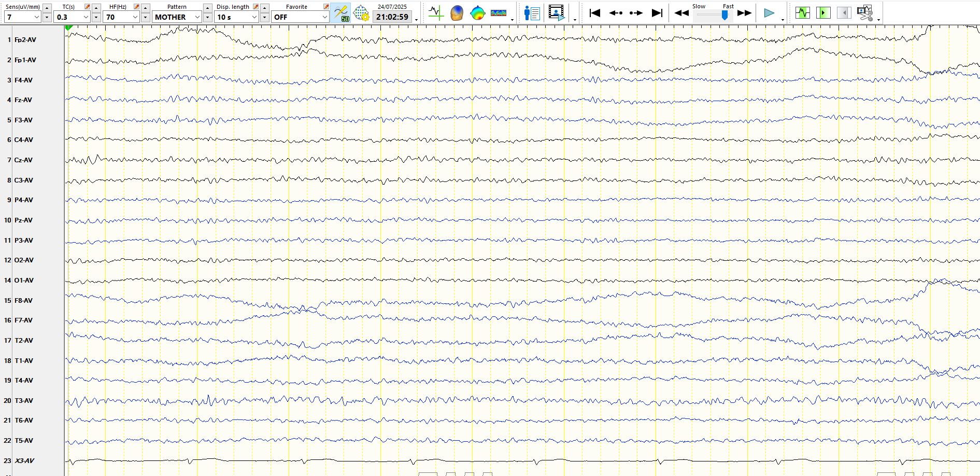Open the patient information panel
This screenshot has height=476, width=980.
pos(532,13)
